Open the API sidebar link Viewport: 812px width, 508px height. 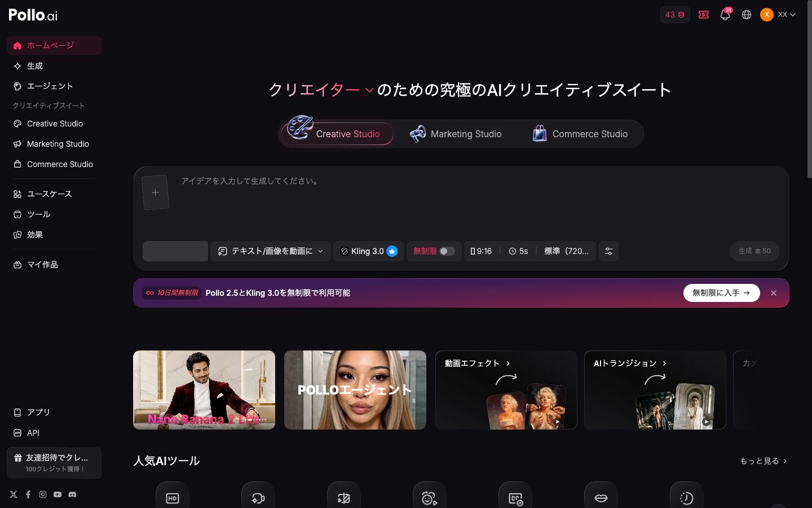coord(54,433)
